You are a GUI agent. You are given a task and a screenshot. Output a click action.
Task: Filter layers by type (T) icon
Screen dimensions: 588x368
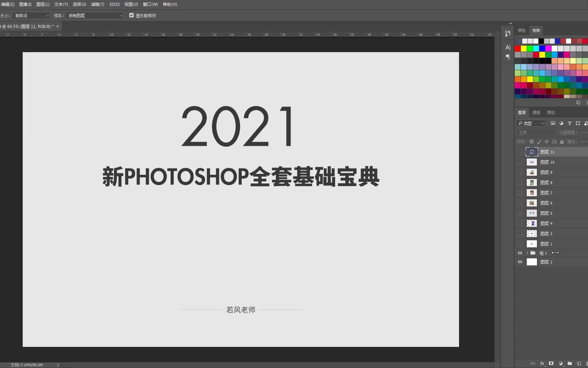point(570,123)
